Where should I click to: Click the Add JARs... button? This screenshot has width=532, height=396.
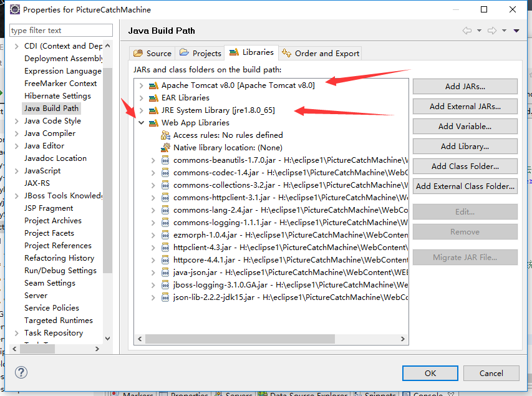point(465,87)
